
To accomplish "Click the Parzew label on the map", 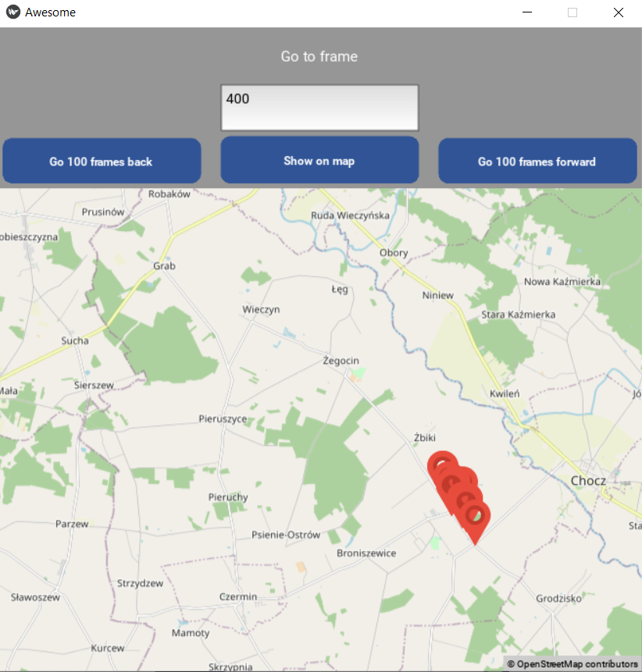I will tap(72, 524).
